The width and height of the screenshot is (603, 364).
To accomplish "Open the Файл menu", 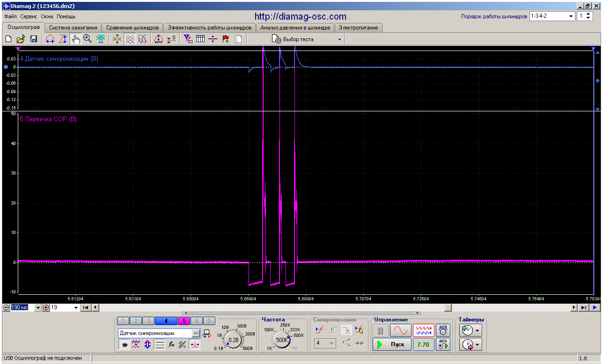I will point(10,16).
